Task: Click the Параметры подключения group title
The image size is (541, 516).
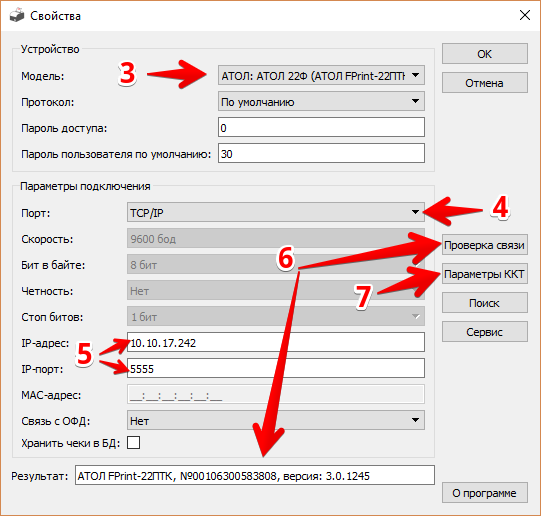Action: pos(85,186)
